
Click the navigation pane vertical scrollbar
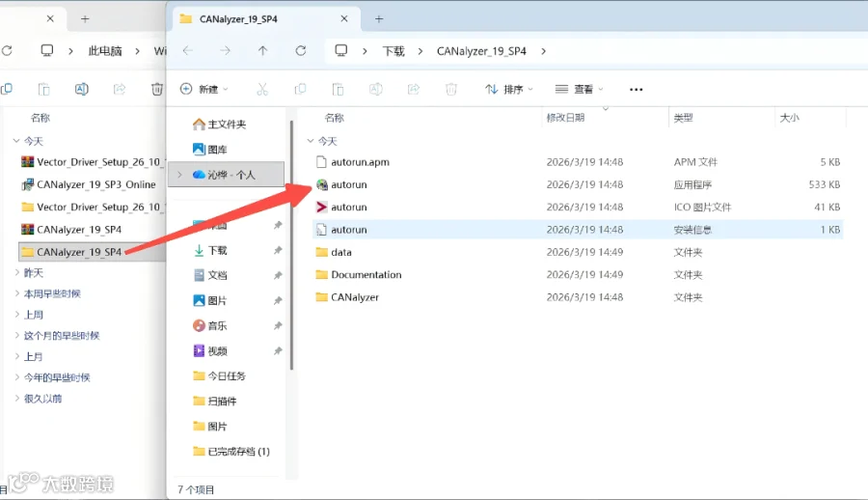pos(291,245)
